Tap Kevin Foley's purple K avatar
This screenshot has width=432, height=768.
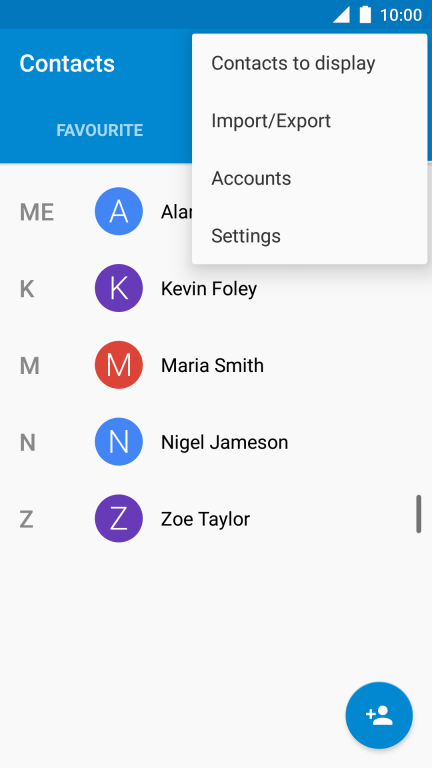tap(119, 288)
